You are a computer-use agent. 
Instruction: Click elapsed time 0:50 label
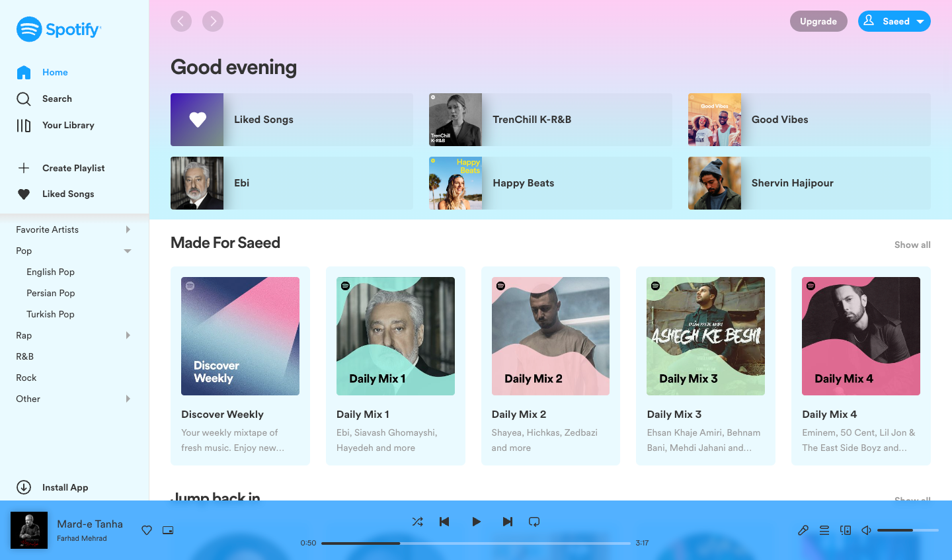pyautogui.click(x=308, y=543)
